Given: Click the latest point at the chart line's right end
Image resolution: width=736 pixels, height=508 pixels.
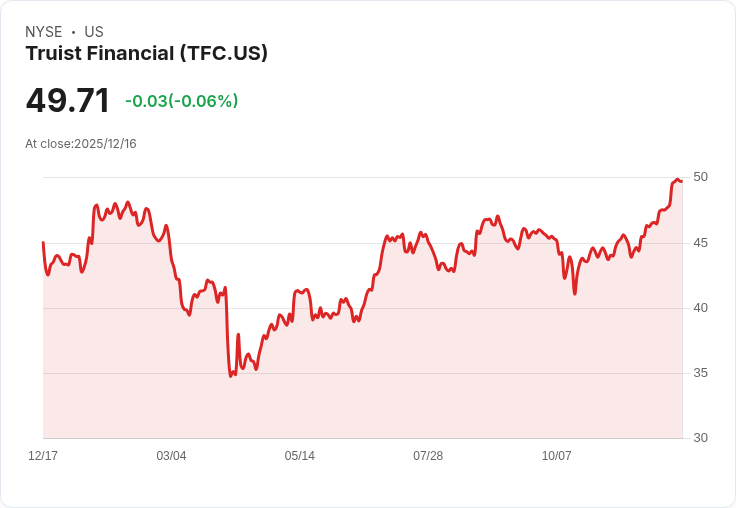Looking at the screenshot, I should click(681, 181).
